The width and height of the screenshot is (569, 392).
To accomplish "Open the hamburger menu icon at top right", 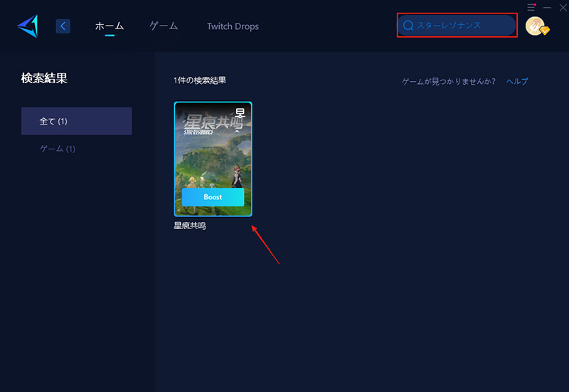I will (x=531, y=7).
